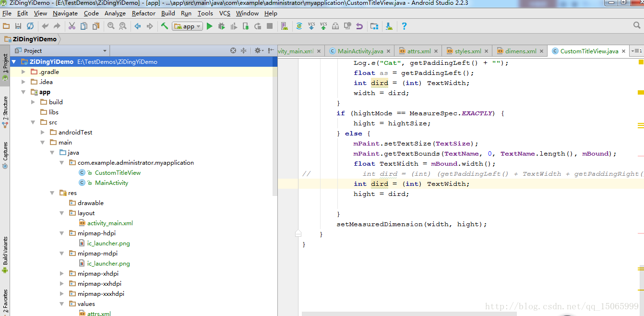Toggle the Structure tool window tab

point(5,111)
